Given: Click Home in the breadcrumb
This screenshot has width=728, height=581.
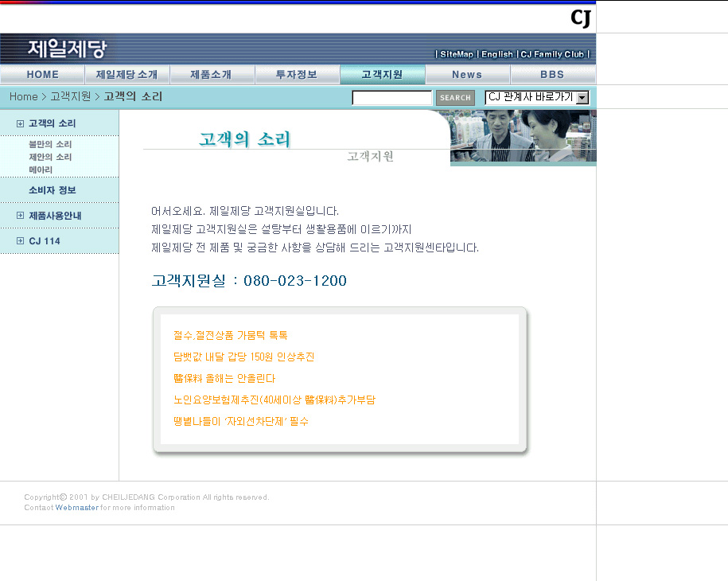Looking at the screenshot, I should [24, 96].
